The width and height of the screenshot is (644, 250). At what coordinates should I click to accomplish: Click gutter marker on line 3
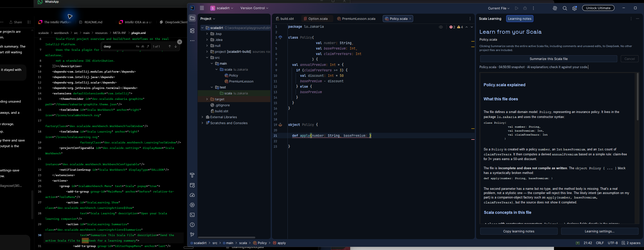pos(280,37)
